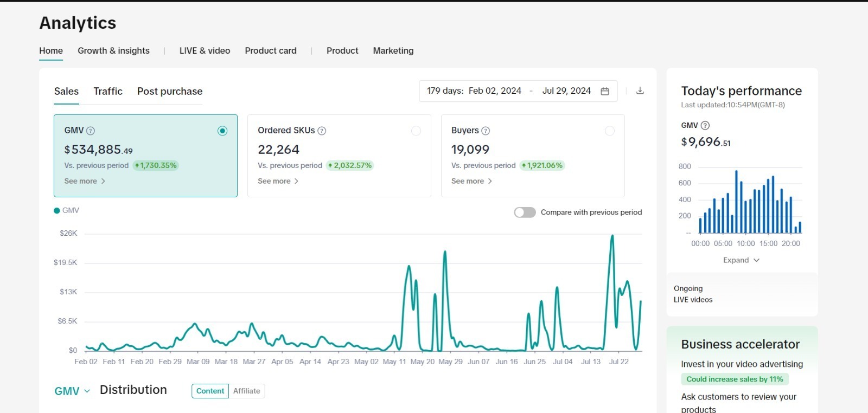Screen dimensions: 868x413
Task: Open the Growth & insights tab
Action: (x=113, y=51)
